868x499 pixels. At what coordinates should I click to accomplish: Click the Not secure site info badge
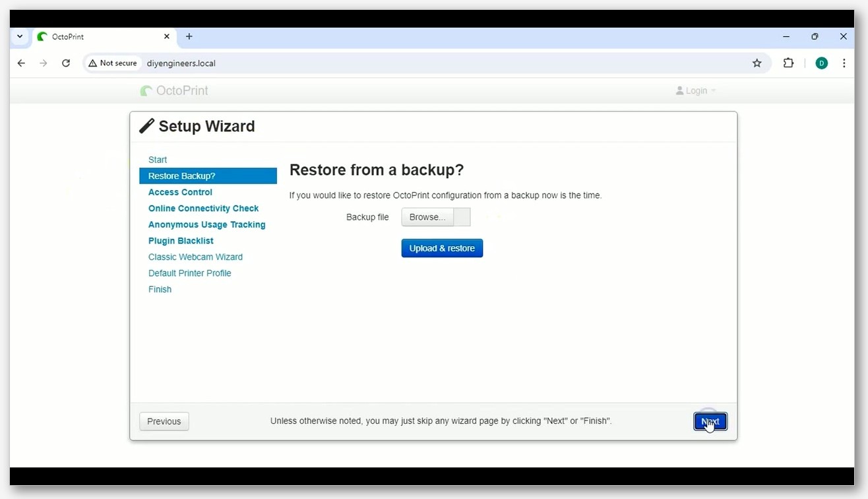coord(113,63)
